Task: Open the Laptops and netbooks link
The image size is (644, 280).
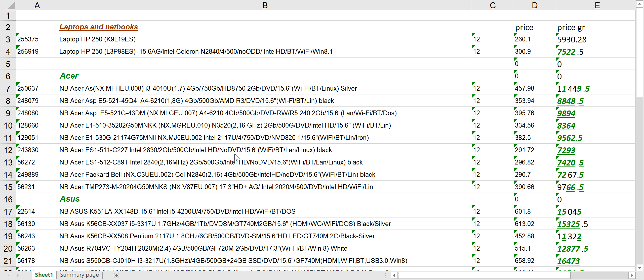Action: coord(99,27)
